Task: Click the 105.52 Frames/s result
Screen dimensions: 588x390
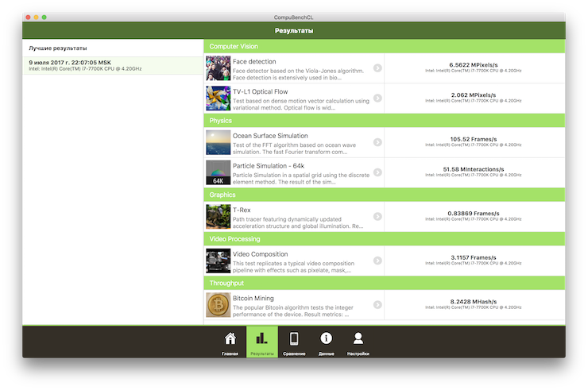Action: (474, 139)
